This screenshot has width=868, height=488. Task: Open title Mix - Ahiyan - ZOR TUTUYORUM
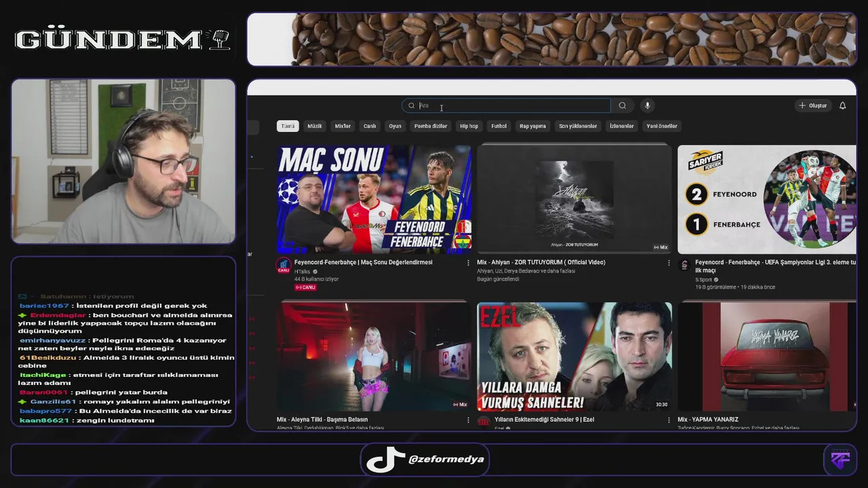click(x=541, y=262)
